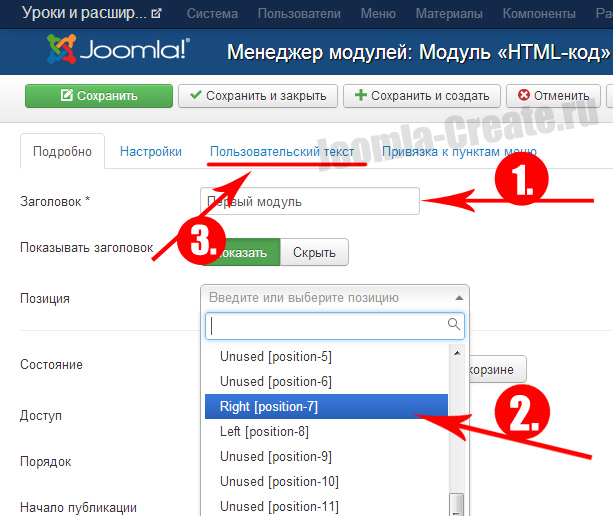Click Сохранить и закрыть button
Screen dimensions: 613x516
tap(257, 96)
